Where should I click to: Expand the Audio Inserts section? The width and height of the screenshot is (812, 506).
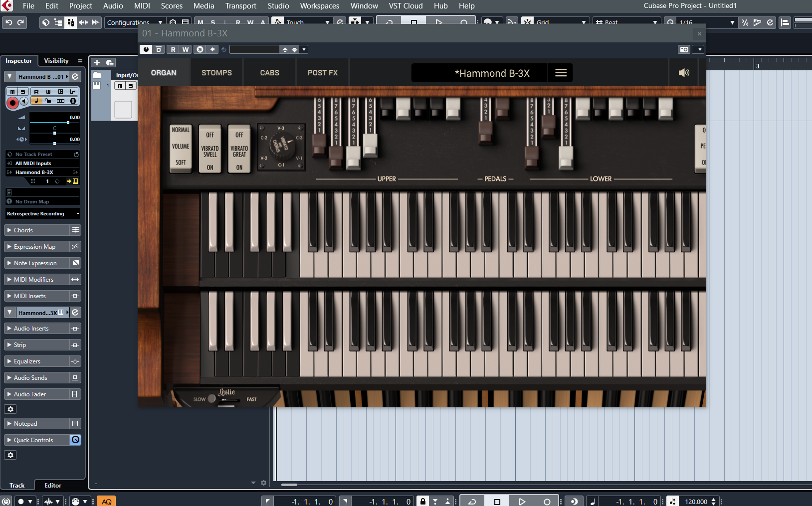click(x=37, y=329)
